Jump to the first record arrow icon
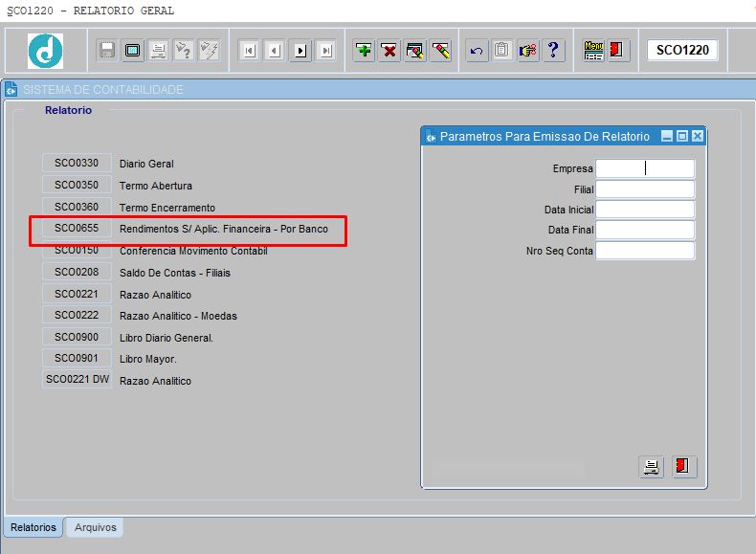This screenshot has height=554, width=756. click(x=249, y=50)
